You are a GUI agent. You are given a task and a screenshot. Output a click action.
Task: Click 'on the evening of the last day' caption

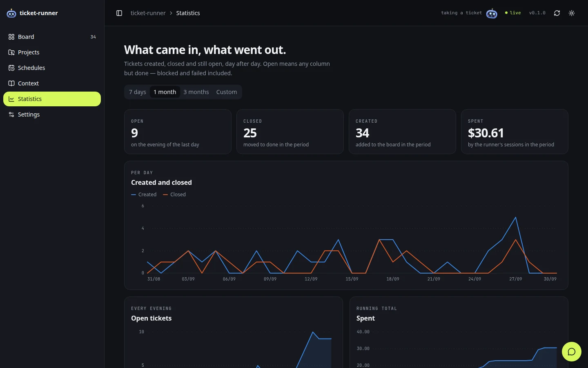tap(165, 145)
